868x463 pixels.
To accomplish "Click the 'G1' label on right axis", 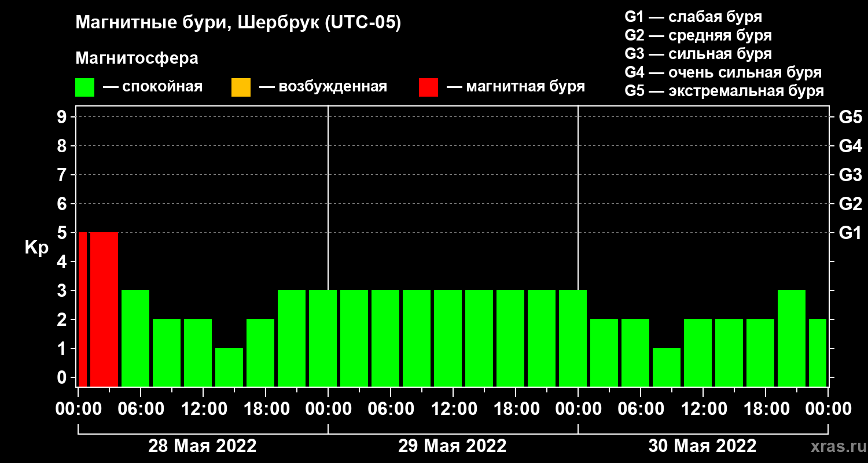I will click(850, 233).
